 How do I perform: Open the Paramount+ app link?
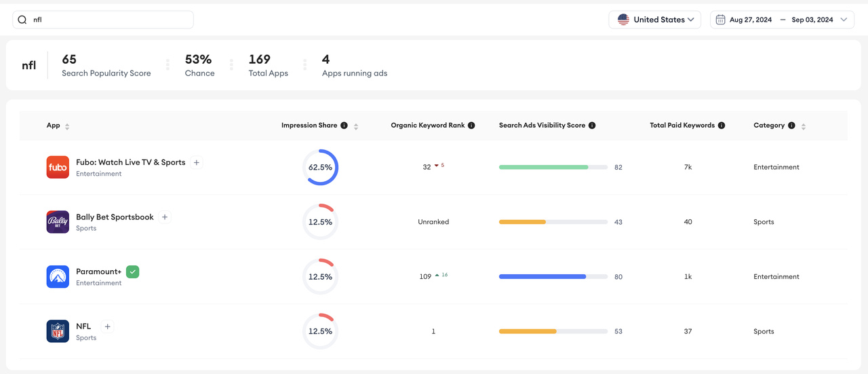tap(98, 272)
